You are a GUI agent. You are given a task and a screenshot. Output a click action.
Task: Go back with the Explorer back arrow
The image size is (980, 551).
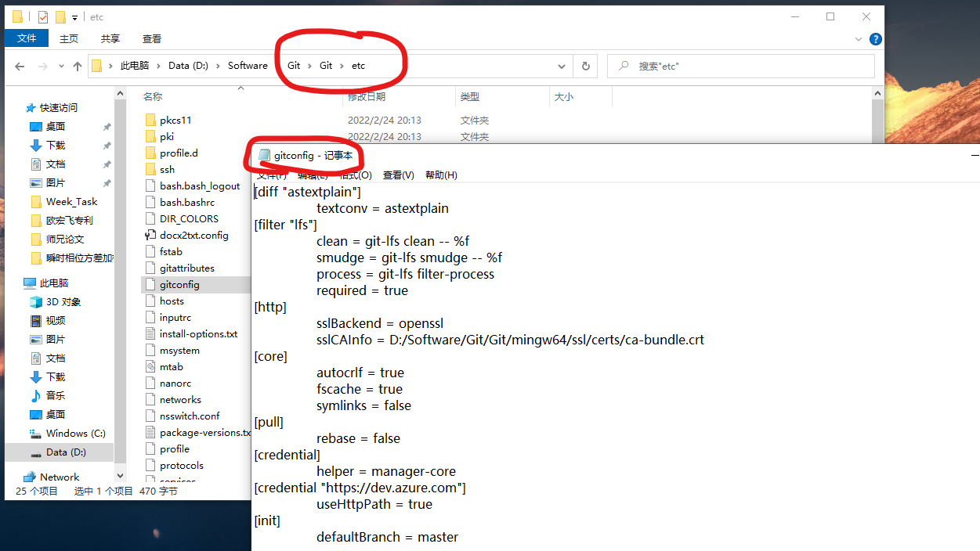tap(21, 67)
